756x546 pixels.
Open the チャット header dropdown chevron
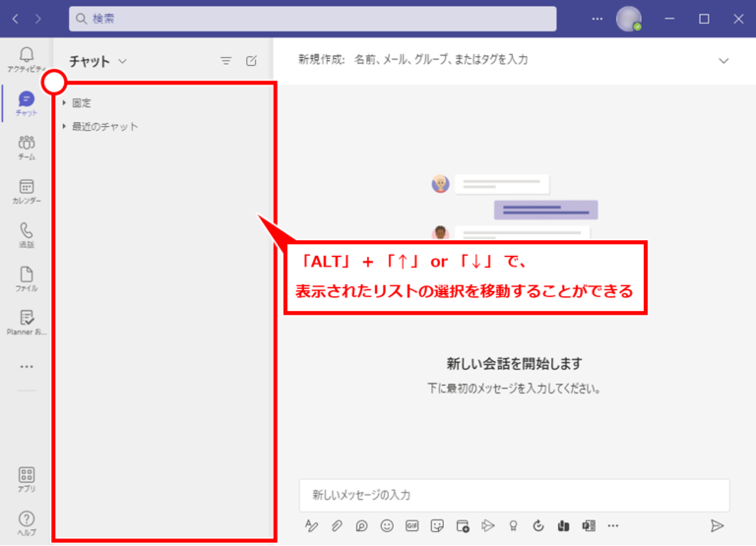click(x=122, y=61)
